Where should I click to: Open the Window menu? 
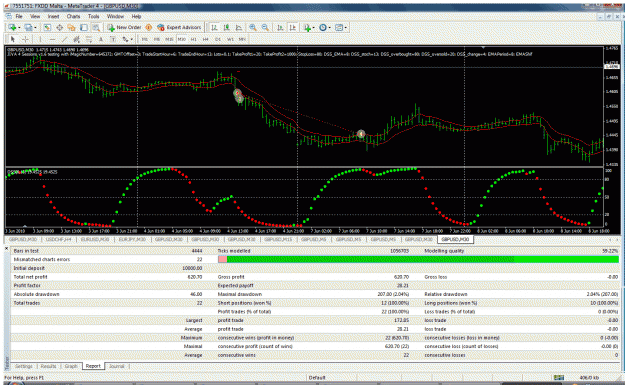[x=115, y=16]
